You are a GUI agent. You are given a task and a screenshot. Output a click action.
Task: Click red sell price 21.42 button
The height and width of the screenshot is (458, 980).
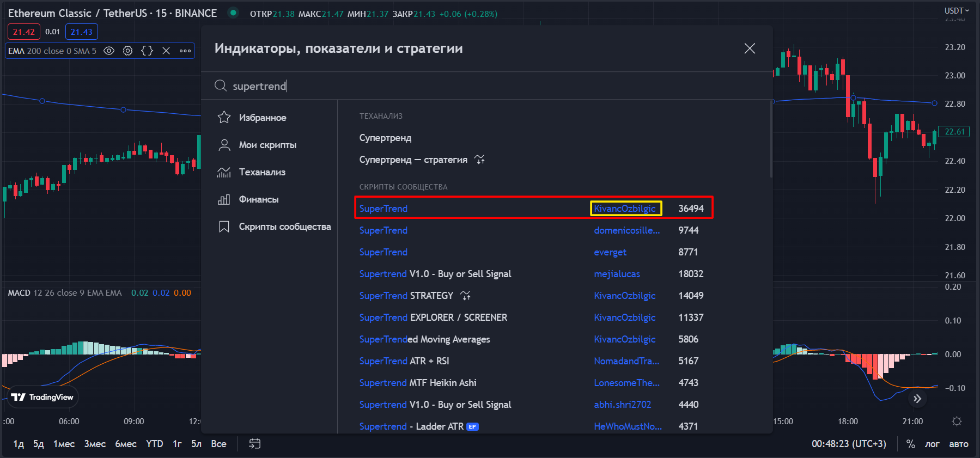pyautogui.click(x=24, y=32)
